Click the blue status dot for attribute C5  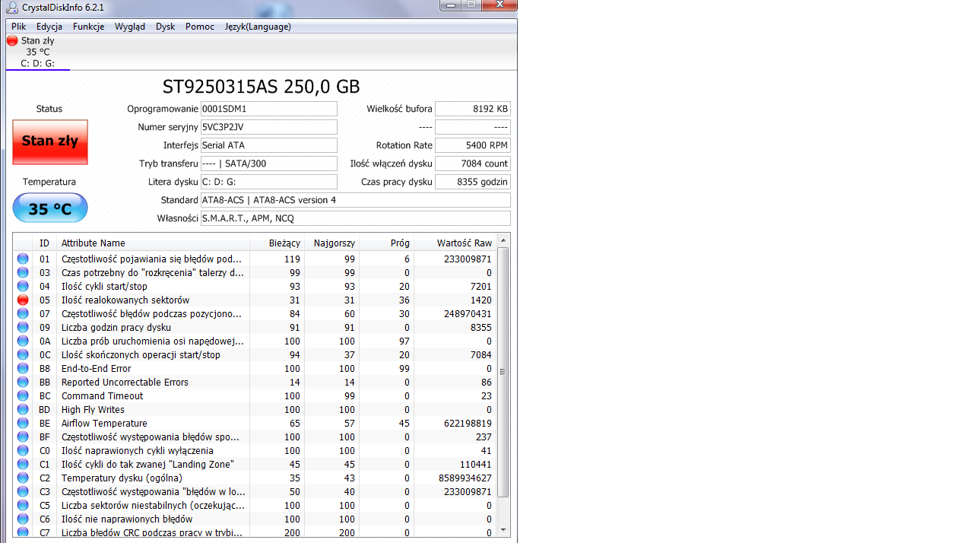click(x=23, y=506)
